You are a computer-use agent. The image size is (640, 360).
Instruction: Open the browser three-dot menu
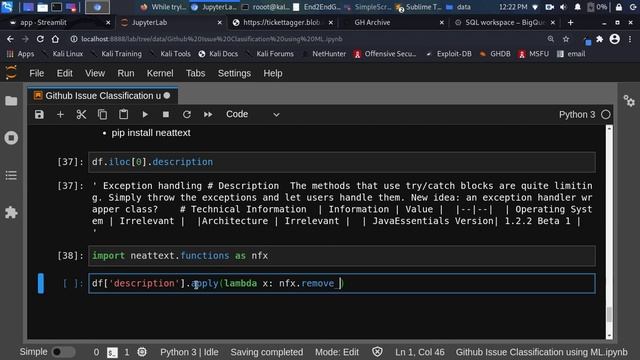click(x=630, y=39)
